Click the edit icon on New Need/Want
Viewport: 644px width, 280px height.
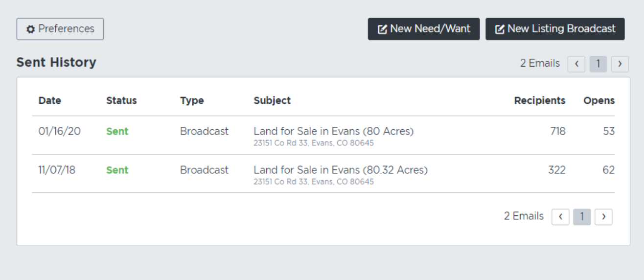tap(382, 29)
